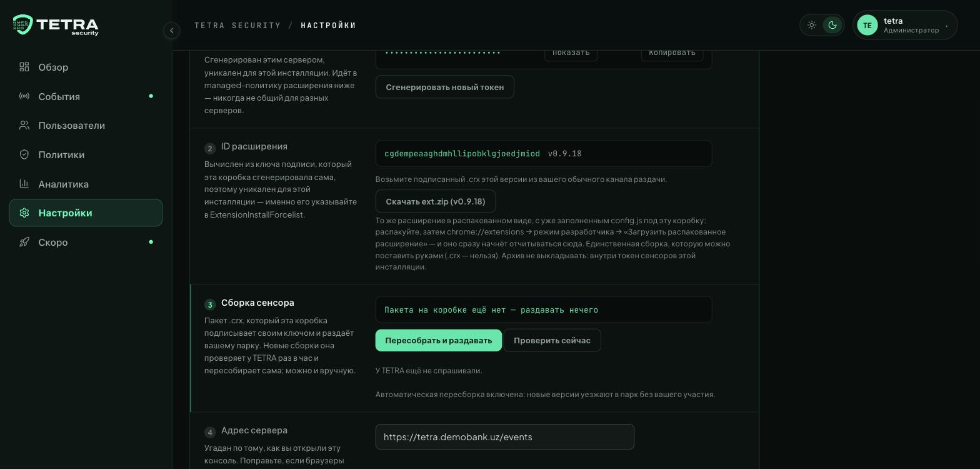The height and width of the screenshot is (469, 980).
Task: Click the version label v0.9.18
Action: [565, 154]
